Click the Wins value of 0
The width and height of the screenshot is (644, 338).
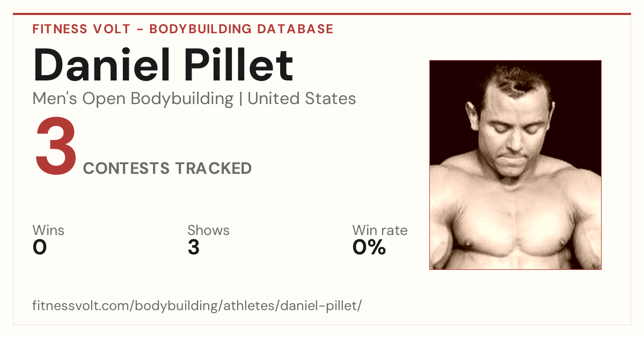point(40,247)
